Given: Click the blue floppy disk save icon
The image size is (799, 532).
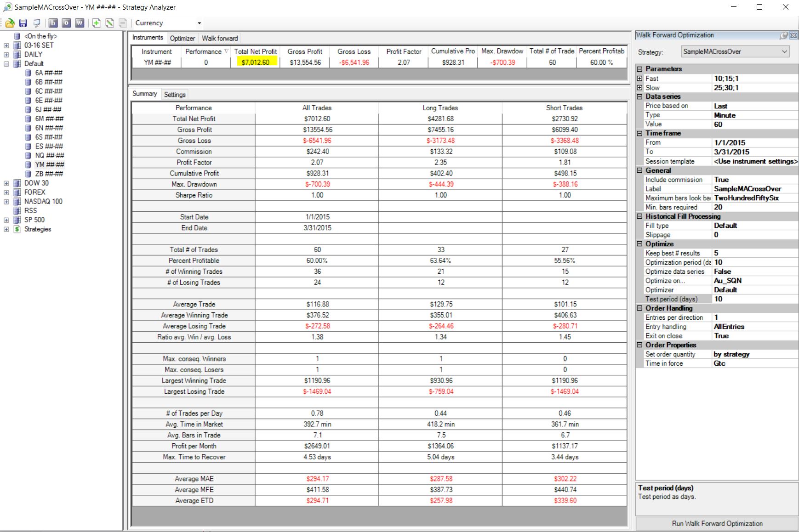Looking at the screenshot, I should tap(23, 23).
